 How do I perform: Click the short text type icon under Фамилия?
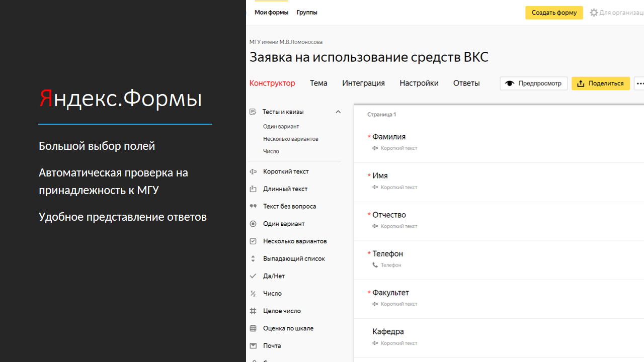pyautogui.click(x=375, y=148)
